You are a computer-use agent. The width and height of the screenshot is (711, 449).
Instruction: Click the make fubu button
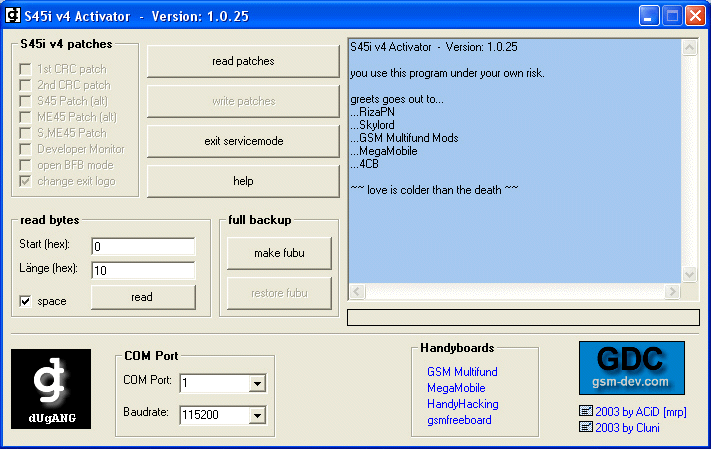pos(279,253)
